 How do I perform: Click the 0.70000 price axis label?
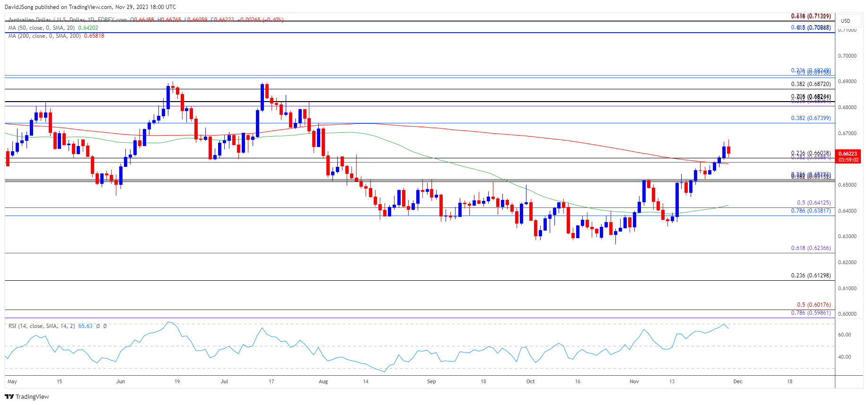pyautogui.click(x=847, y=56)
